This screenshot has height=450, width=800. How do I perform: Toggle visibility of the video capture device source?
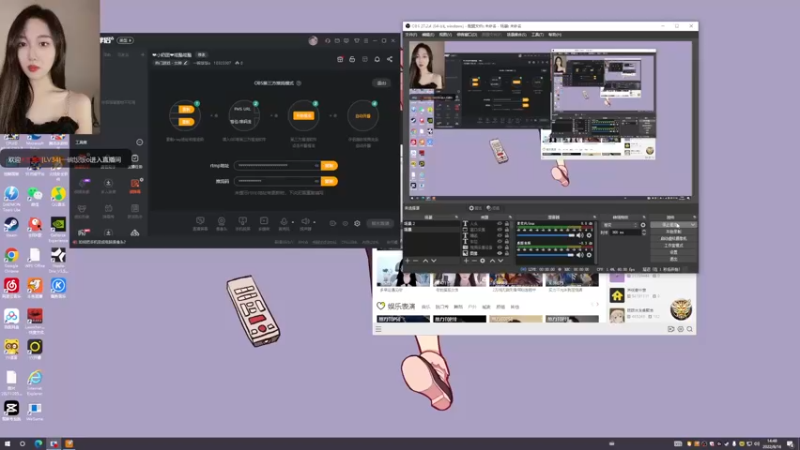pyautogui.click(x=499, y=247)
